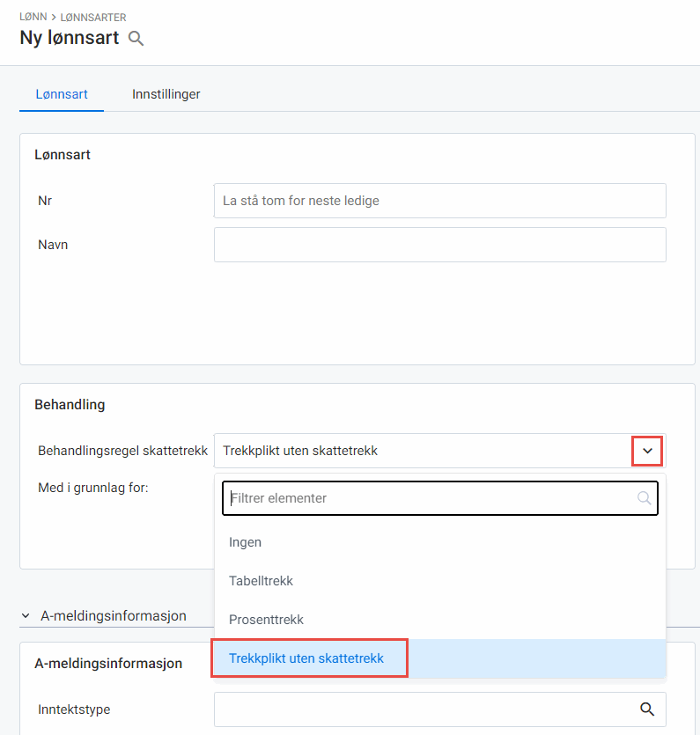Focus the Navn text field
Viewport: 700px width, 735px height.
pyautogui.click(x=439, y=245)
